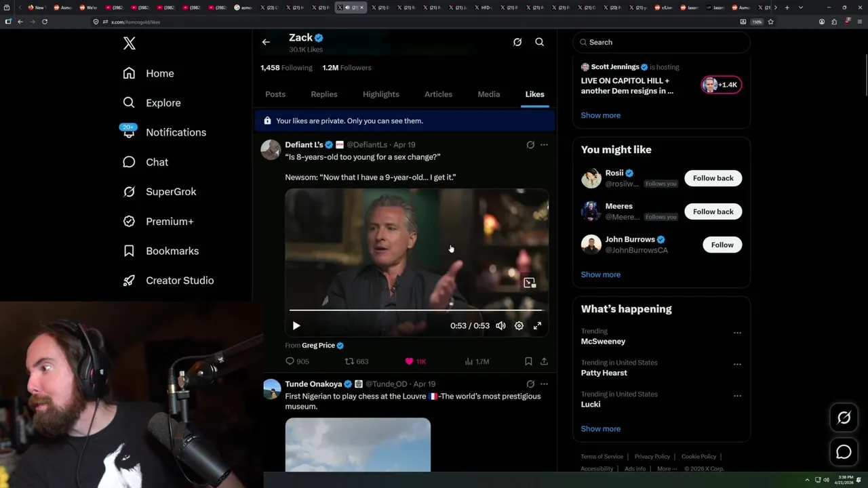Switch to the Highlights tab

point(381,94)
